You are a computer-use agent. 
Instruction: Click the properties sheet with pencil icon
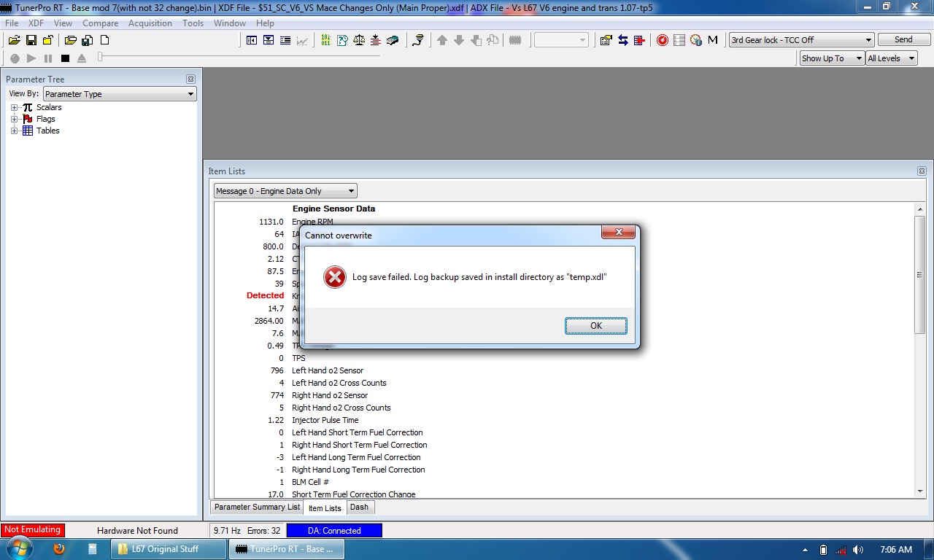pos(606,40)
